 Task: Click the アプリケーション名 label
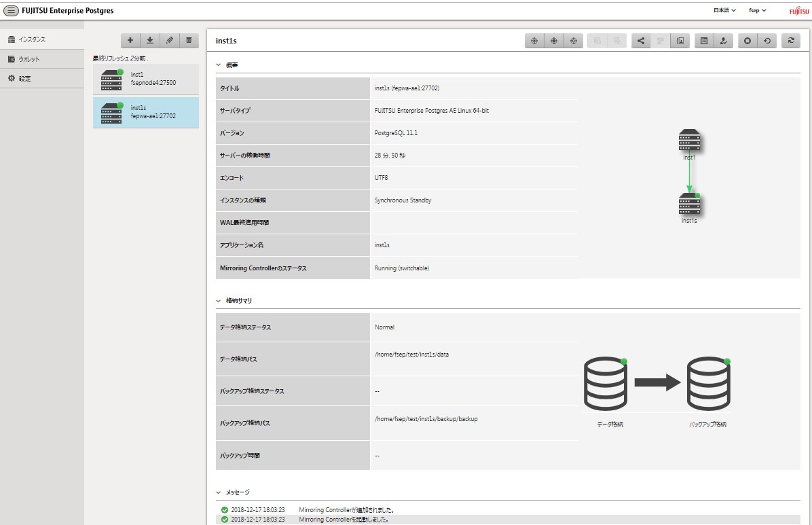pyautogui.click(x=242, y=245)
